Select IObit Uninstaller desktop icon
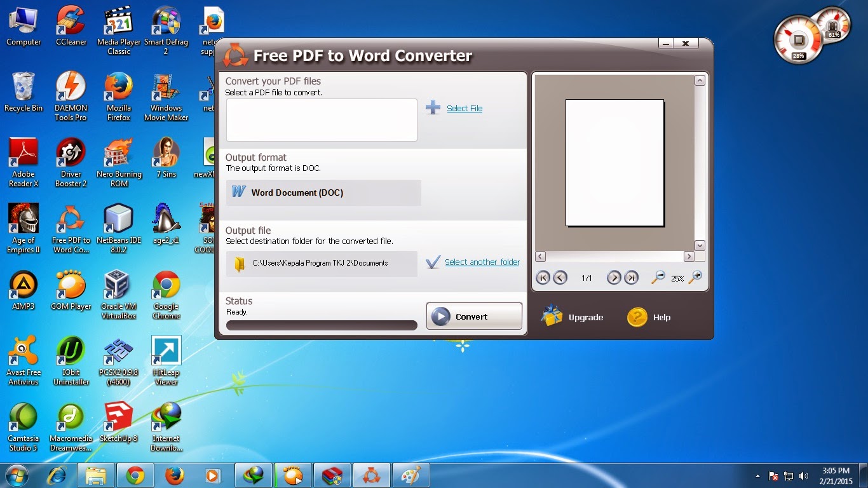The image size is (868, 488). (x=71, y=361)
